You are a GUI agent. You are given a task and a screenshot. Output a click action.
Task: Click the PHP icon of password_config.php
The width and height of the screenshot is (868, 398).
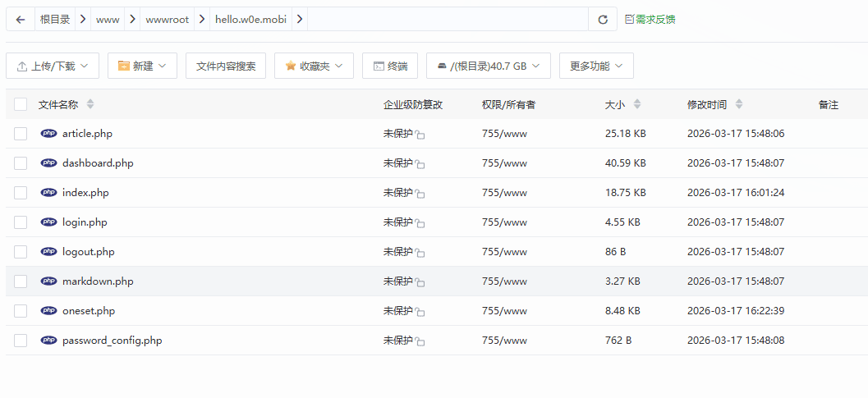pos(48,340)
